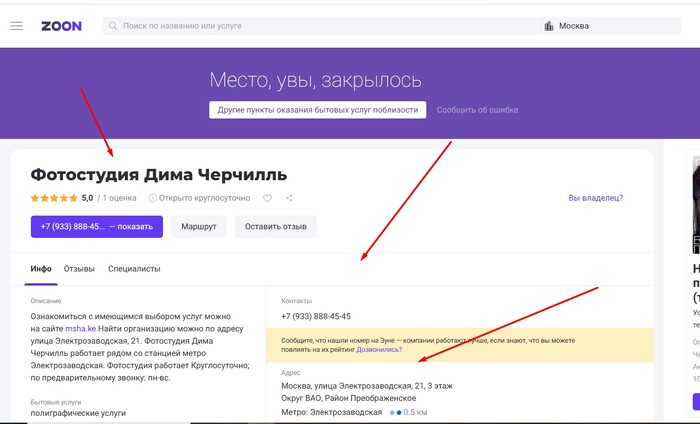Viewport: 700px width, 424px height.
Task: Click the Фотостудия Дима Черчилль heading
Action: [158, 175]
